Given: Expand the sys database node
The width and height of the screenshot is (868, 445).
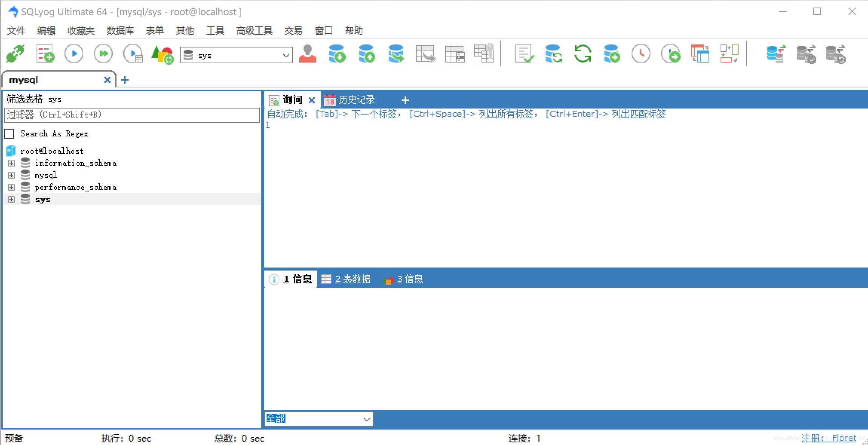Looking at the screenshot, I should click(x=11, y=199).
